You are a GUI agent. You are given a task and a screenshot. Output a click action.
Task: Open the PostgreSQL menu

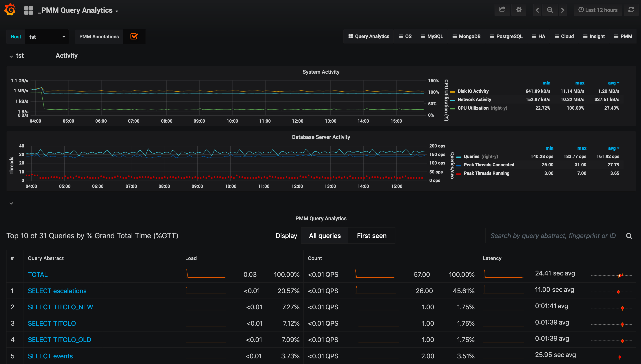[506, 37]
